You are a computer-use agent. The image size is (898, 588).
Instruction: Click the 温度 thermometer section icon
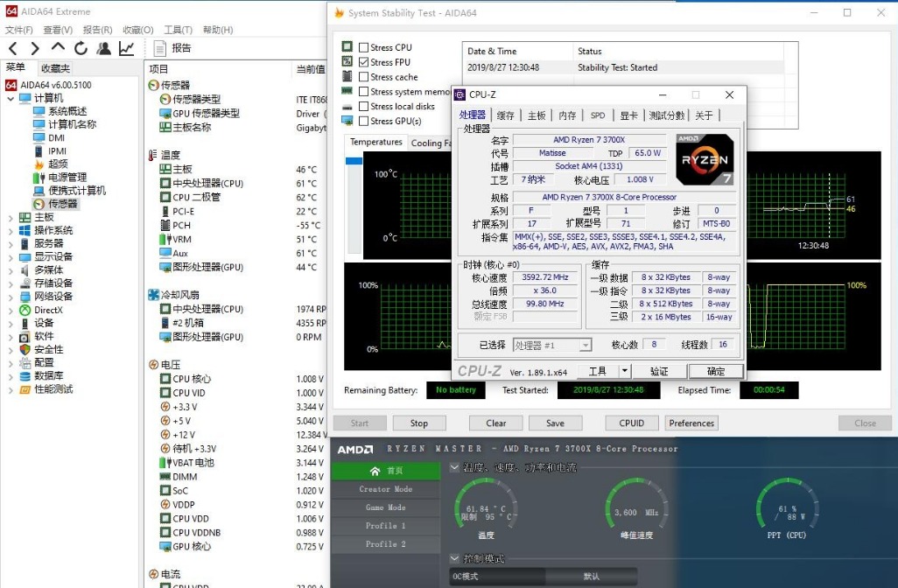[x=152, y=155]
